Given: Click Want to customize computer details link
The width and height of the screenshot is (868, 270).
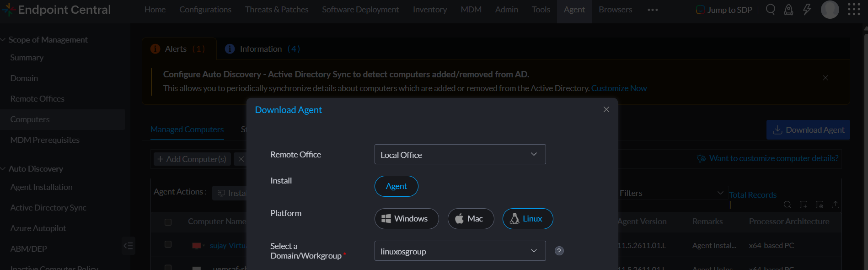Looking at the screenshot, I should (774, 158).
